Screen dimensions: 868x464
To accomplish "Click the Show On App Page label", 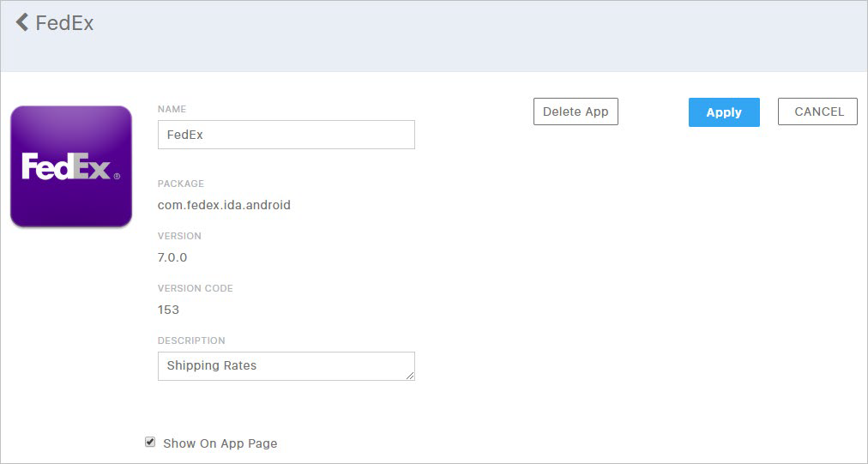I will point(220,443).
